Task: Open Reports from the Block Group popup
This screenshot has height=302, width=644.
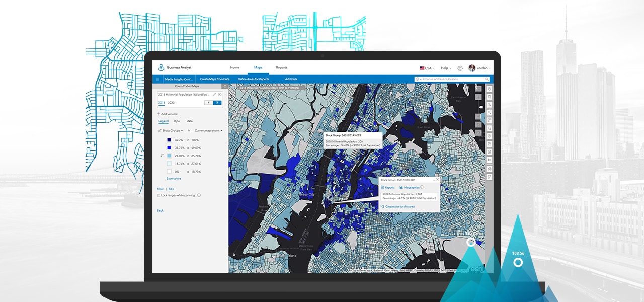Action: coord(388,187)
